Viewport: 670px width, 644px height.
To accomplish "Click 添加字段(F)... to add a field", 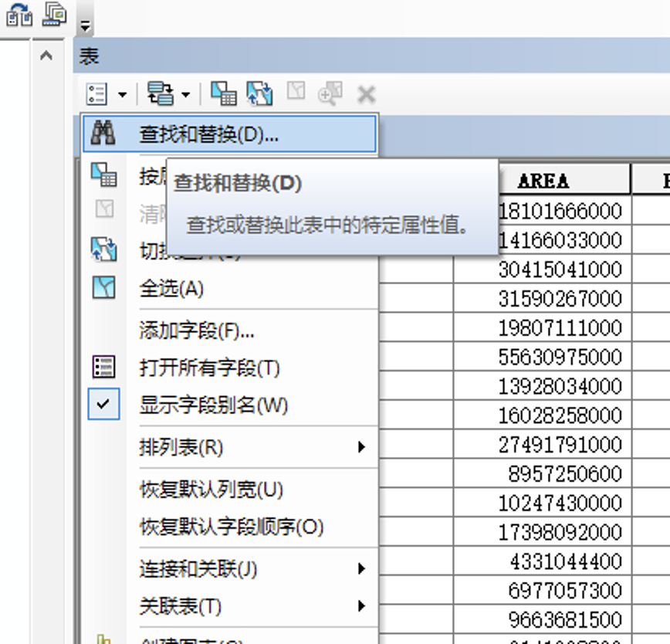I will [x=197, y=331].
